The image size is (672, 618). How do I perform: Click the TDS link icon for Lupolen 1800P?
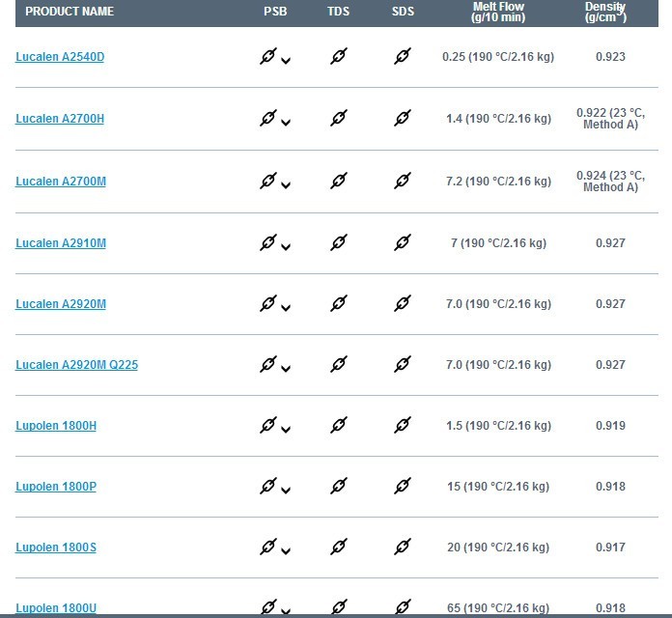tap(339, 486)
